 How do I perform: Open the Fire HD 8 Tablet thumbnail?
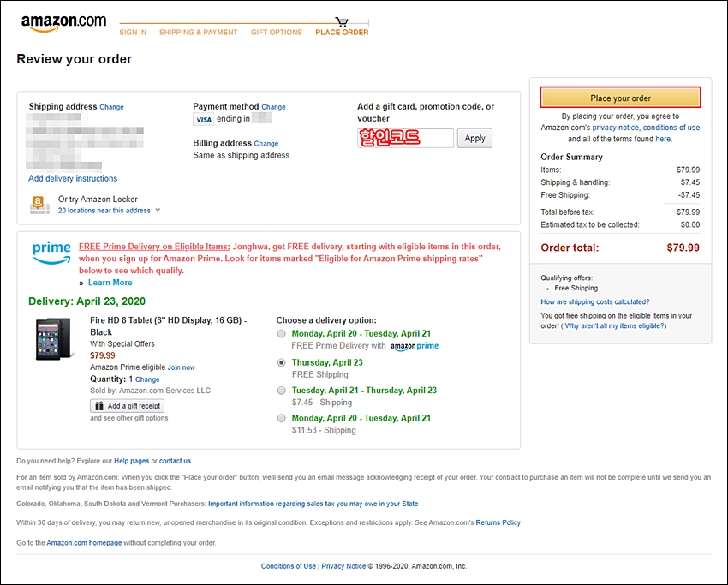pos(53,339)
